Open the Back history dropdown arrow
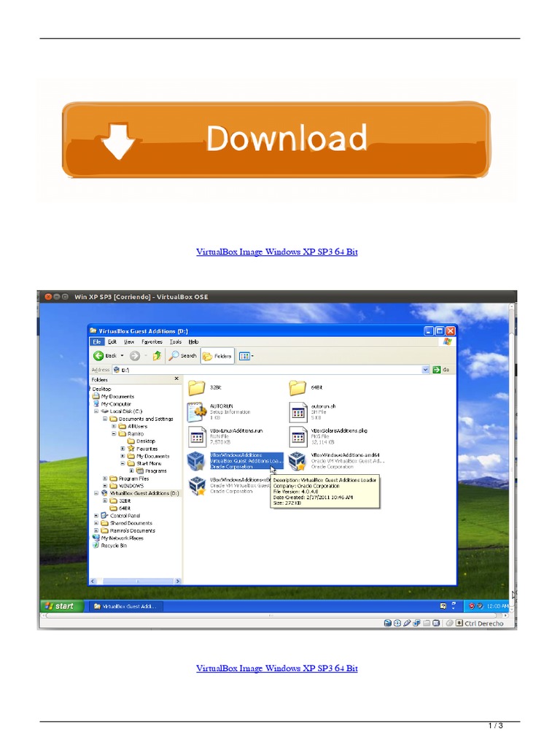 click(122, 356)
